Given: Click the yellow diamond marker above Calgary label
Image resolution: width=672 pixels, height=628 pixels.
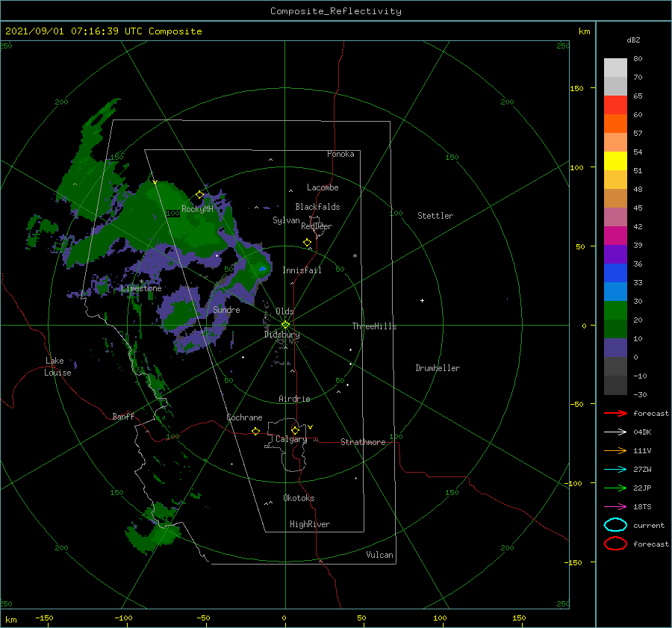Looking at the screenshot, I should coord(295,430).
